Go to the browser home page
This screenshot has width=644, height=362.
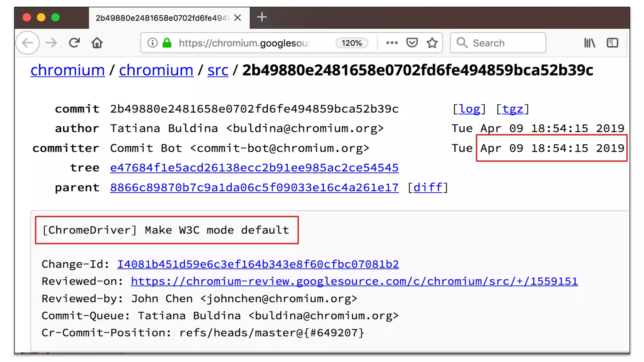97,43
